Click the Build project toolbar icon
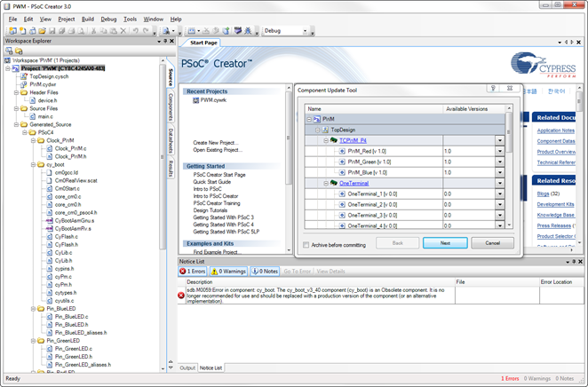 [191, 31]
